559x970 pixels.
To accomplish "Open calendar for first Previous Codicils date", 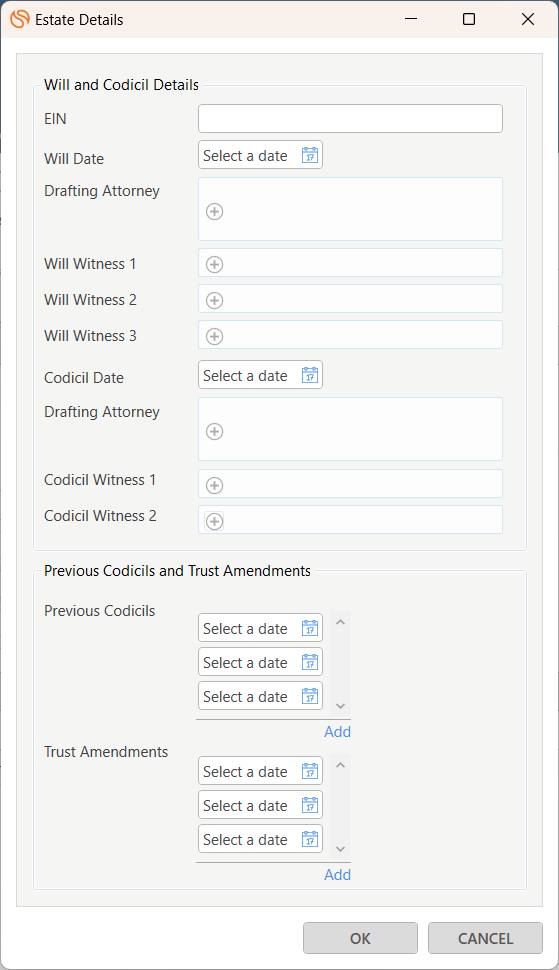I will 310,629.
